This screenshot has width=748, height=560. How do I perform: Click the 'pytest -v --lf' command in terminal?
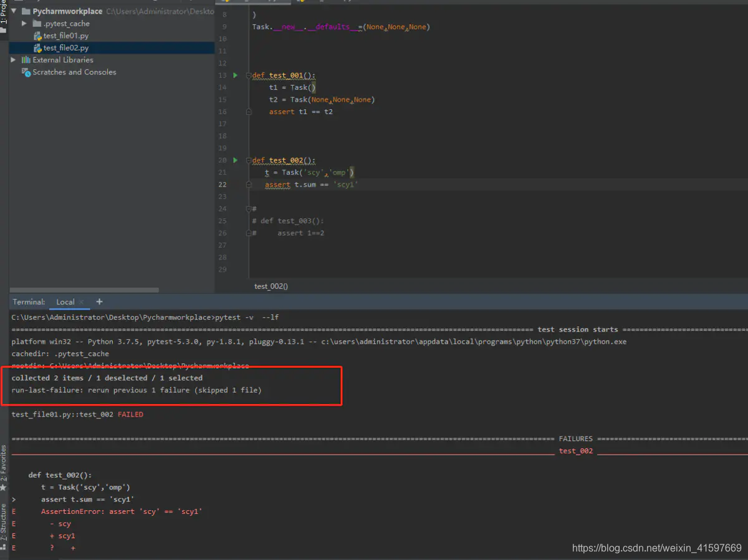(247, 317)
